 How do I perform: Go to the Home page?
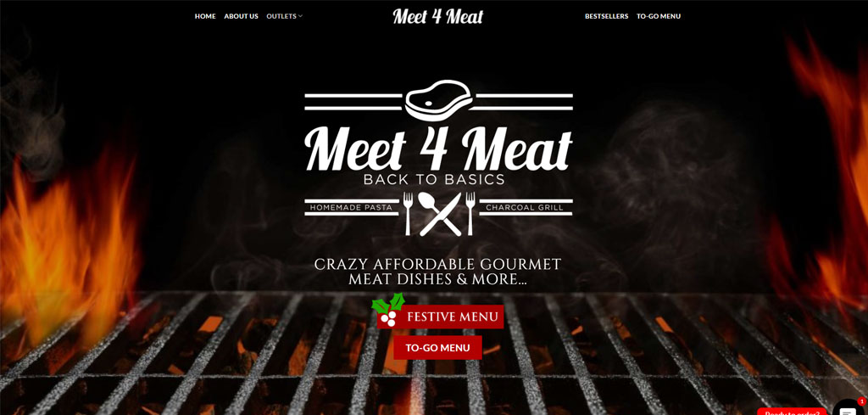205,16
